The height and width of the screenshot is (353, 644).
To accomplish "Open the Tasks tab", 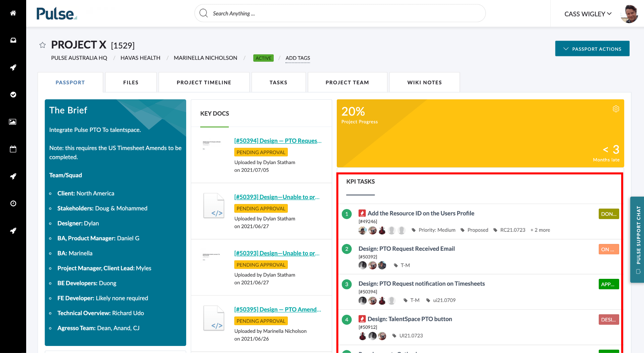I will (x=278, y=82).
